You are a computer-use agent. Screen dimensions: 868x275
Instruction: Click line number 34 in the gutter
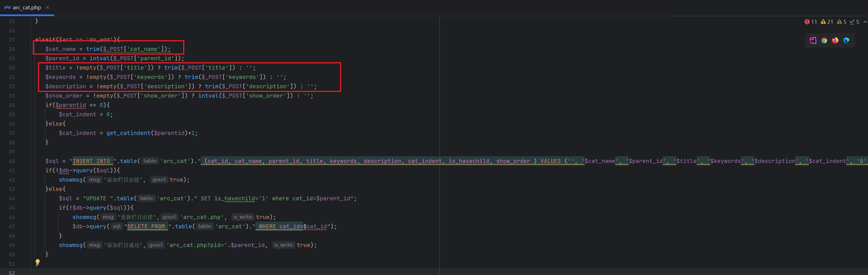12,105
